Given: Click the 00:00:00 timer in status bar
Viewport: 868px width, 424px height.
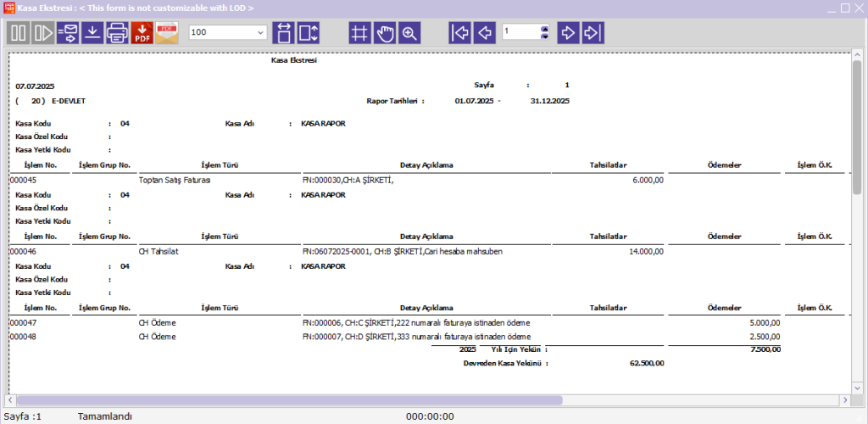Looking at the screenshot, I should click(430, 416).
